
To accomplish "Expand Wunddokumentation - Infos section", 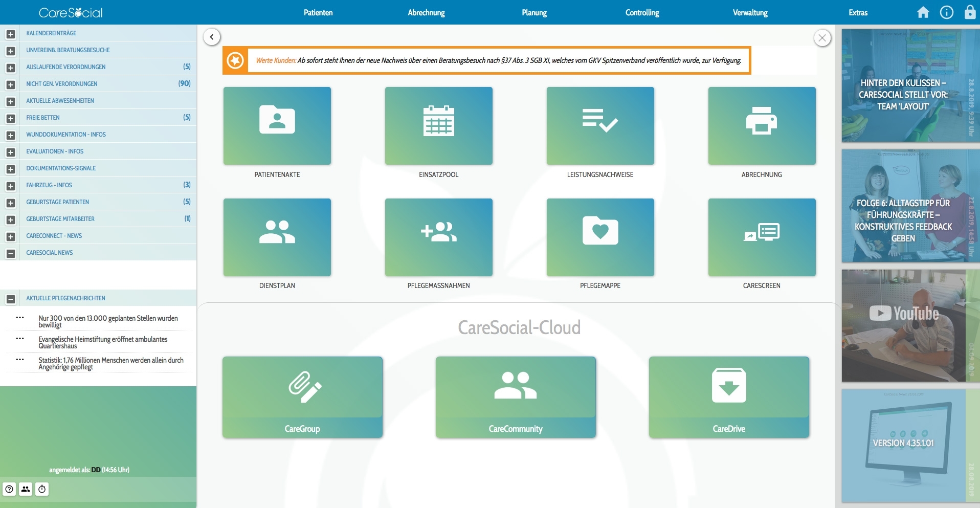I will (x=10, y=136).
